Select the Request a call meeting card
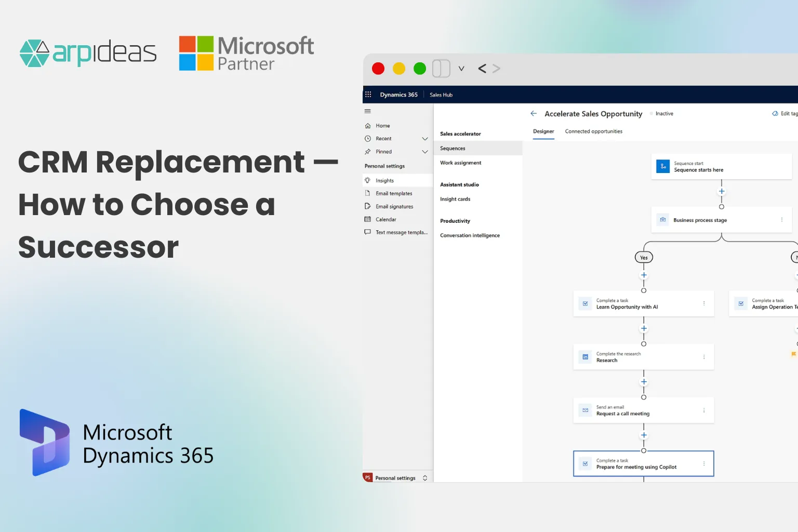Viewport: 798px width, 532px height. (644, 410)
